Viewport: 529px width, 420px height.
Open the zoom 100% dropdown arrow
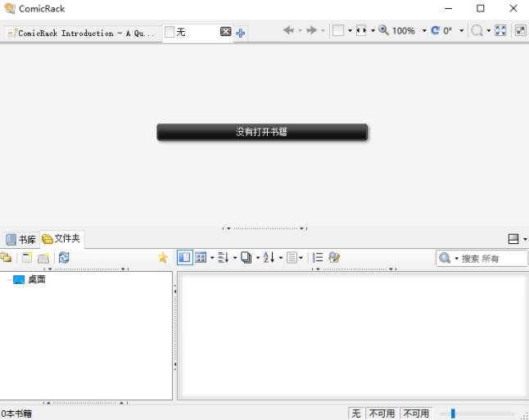[x=424, y=30]
